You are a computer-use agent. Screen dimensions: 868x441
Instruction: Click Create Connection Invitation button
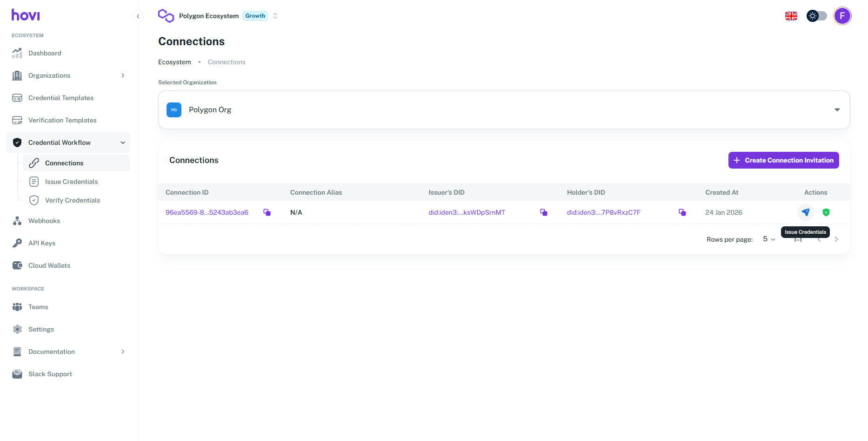pyautogui.click(x=783, y=160)
